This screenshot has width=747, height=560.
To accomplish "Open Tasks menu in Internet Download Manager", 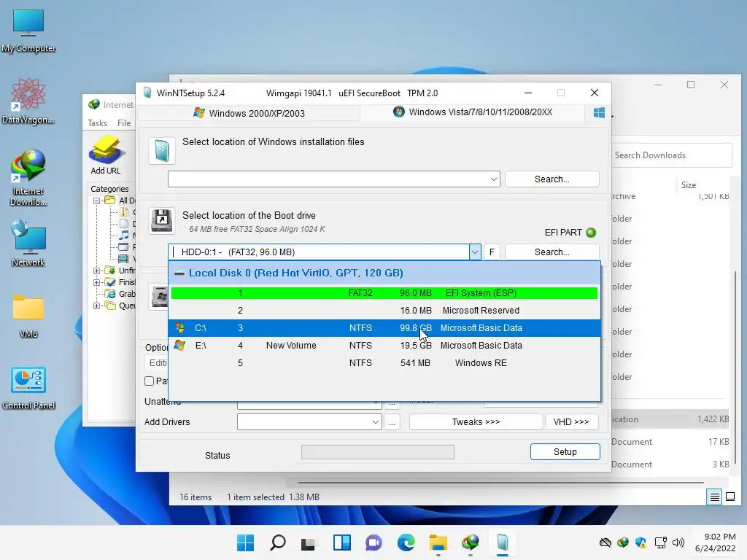I will [x=97, y=122].
